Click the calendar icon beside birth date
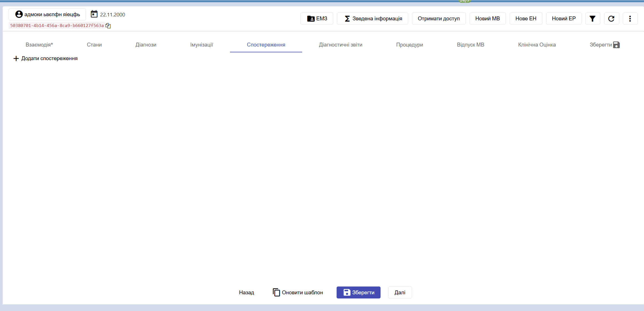This screenshot has width=644, height=311. [x=94, y=14]
